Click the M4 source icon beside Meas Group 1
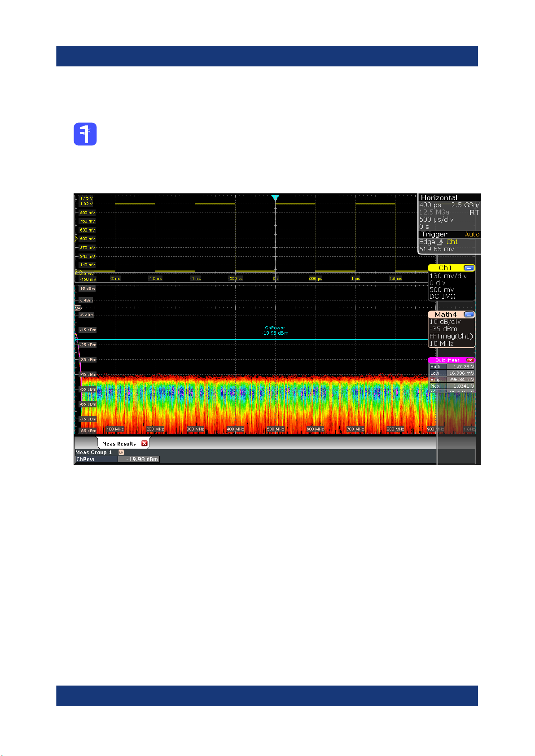Image resolution: width=535 pixels, height=756 pixels. click(x=121, y=452)
